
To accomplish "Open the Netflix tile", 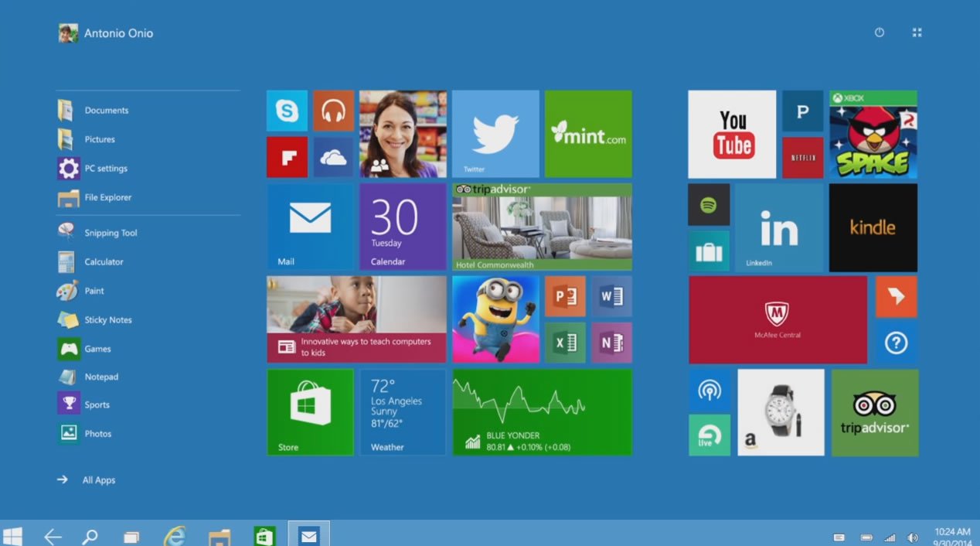I will 802,158.
